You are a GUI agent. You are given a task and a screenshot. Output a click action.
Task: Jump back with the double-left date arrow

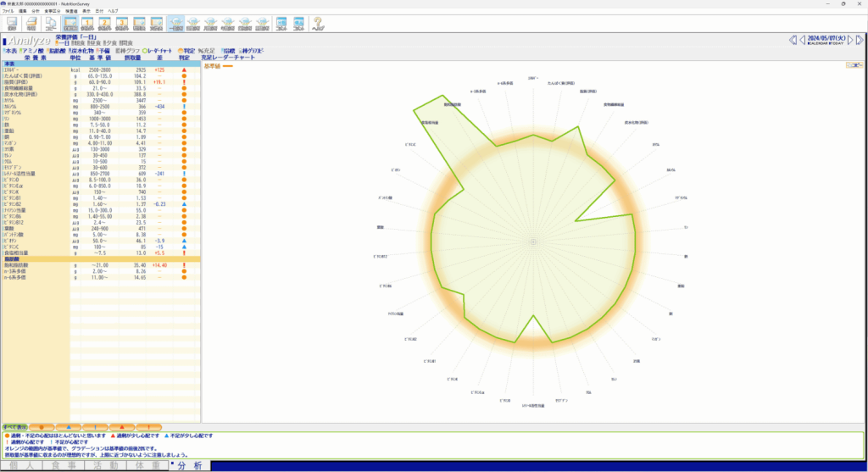click(x=793, y=40)
